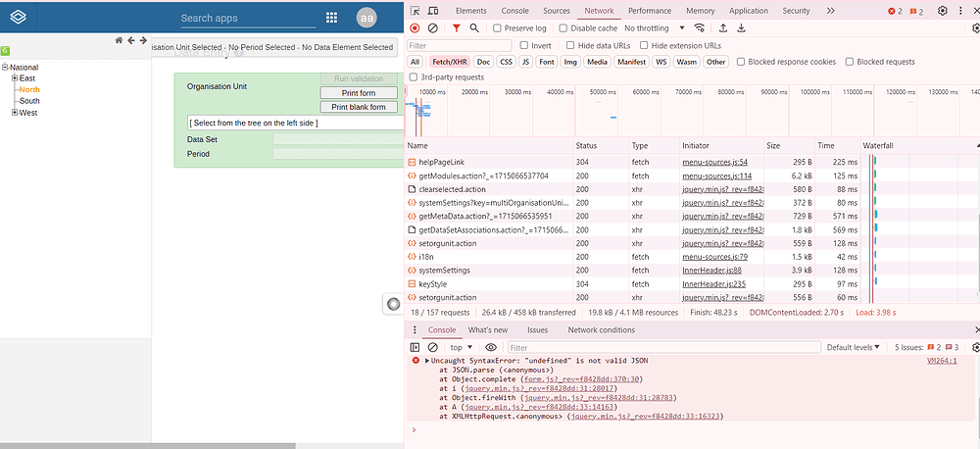Expand the Uncaught SyntaxError message triangle

(427, 361)
